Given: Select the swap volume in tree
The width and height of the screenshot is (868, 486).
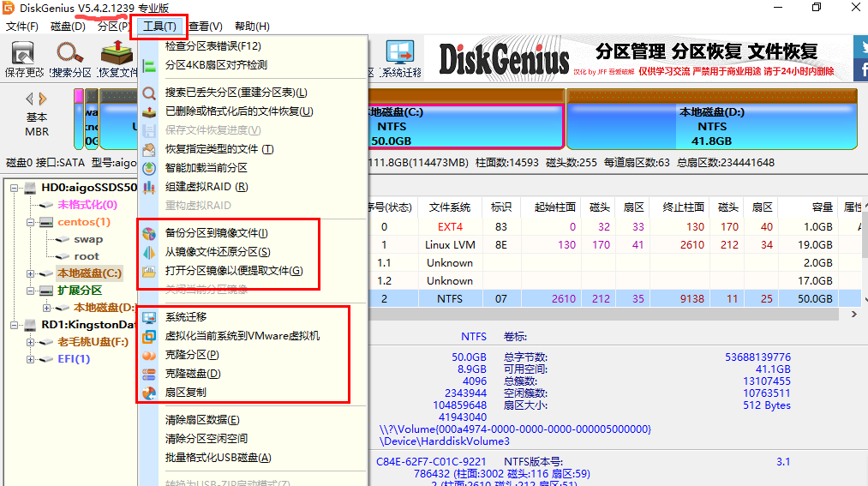Looking at the screenshot, I should (x=88, y=239).
